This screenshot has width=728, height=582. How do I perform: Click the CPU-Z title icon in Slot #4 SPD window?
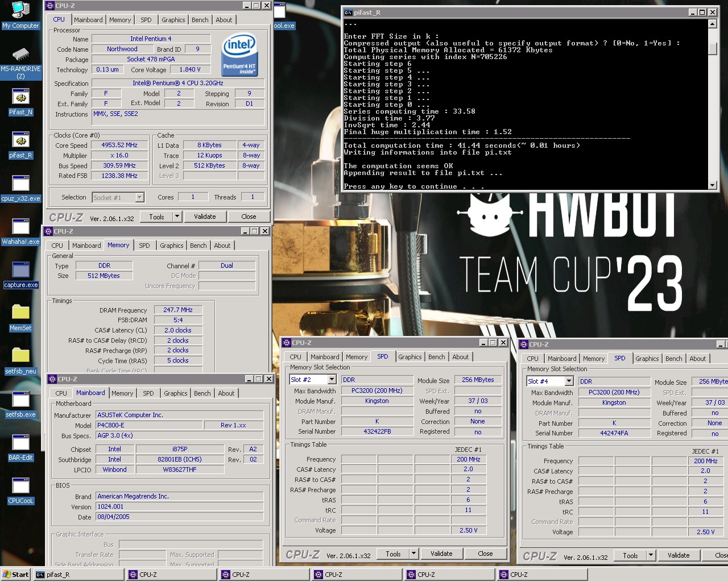pos(524,344)
